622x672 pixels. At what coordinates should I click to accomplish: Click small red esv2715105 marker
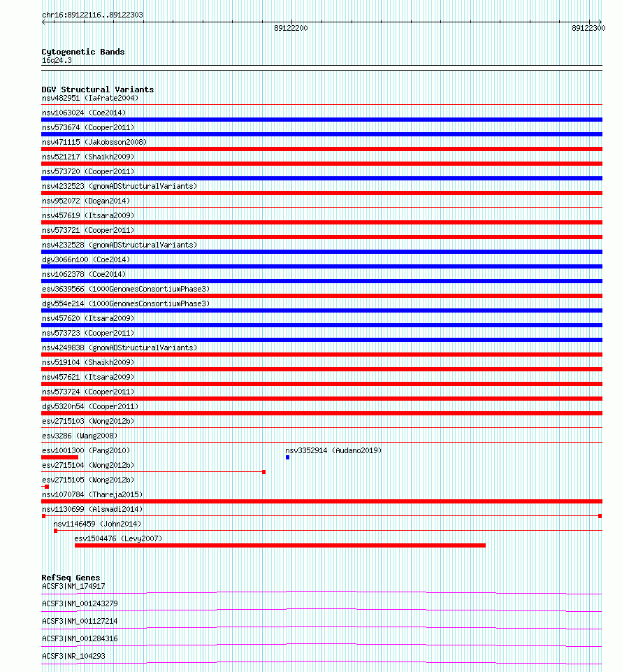(47, 487)
